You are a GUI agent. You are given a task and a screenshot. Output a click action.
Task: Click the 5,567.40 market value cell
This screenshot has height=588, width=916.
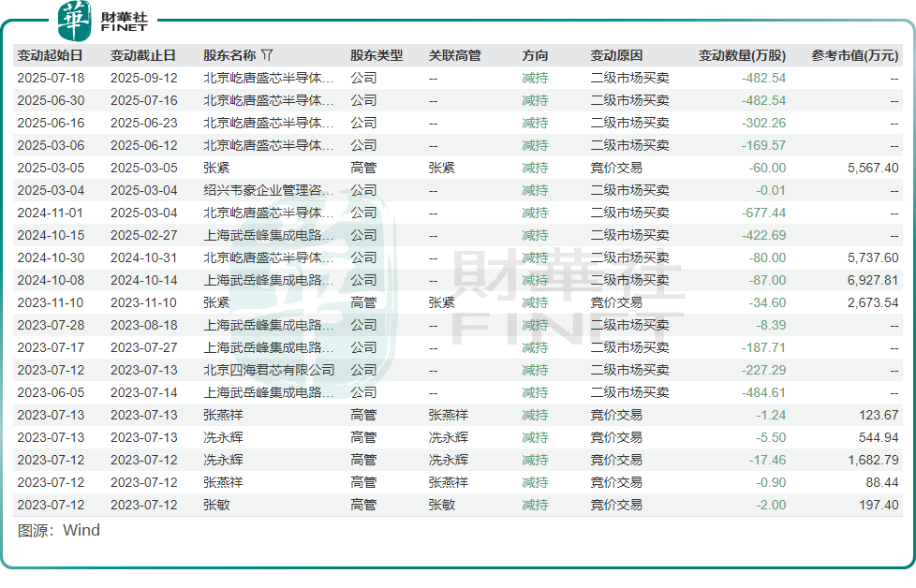click(x=870, y=168)
